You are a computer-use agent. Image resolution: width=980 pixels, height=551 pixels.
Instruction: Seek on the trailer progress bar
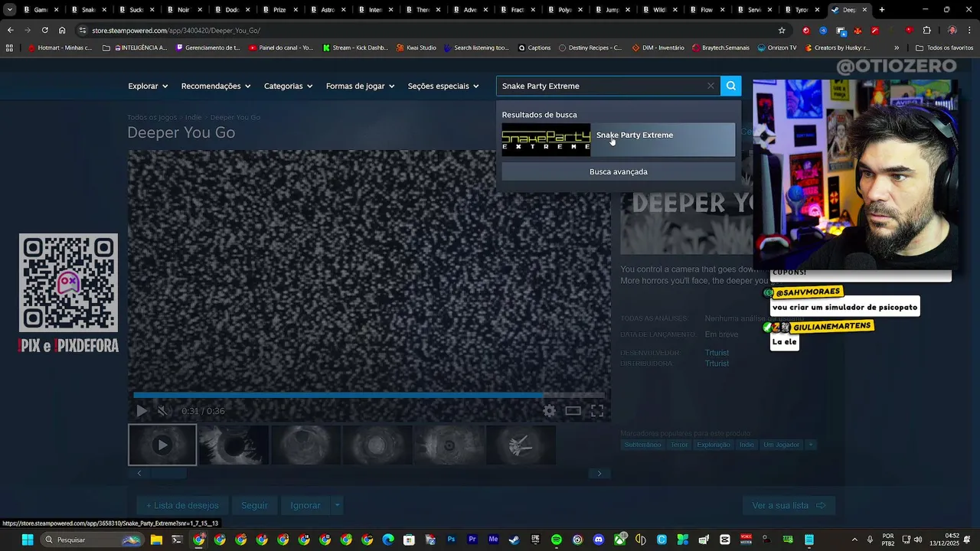[x=369, y=395]
